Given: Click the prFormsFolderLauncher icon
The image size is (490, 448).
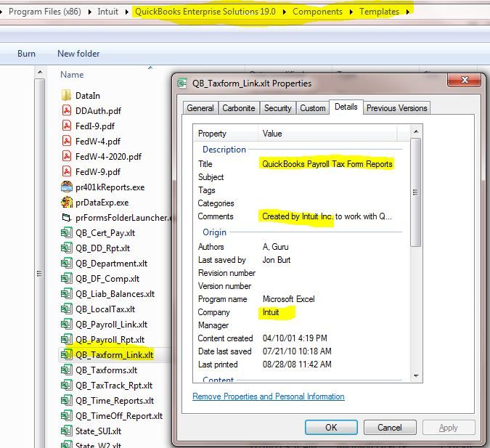Looking at the screenshot, I should [x=66, y=217].
